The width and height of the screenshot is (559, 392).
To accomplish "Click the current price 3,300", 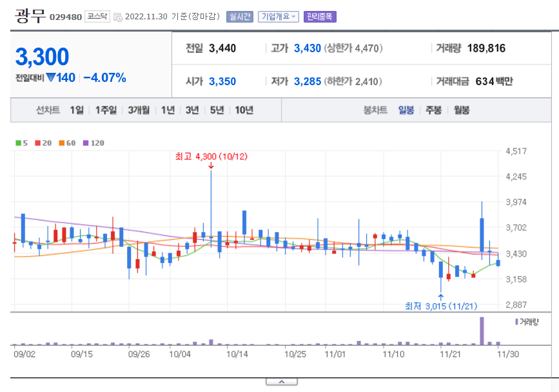I will point(42,57).
